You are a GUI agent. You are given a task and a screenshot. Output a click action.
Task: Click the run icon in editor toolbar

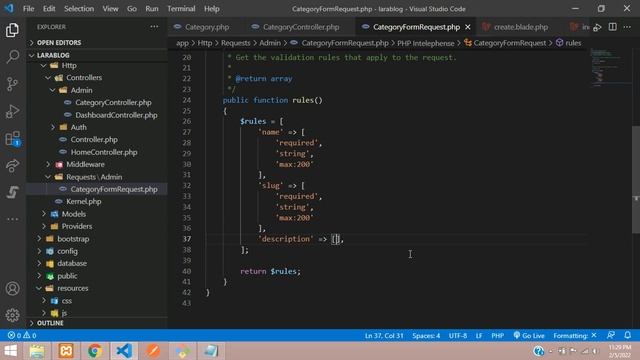[597, 27]
